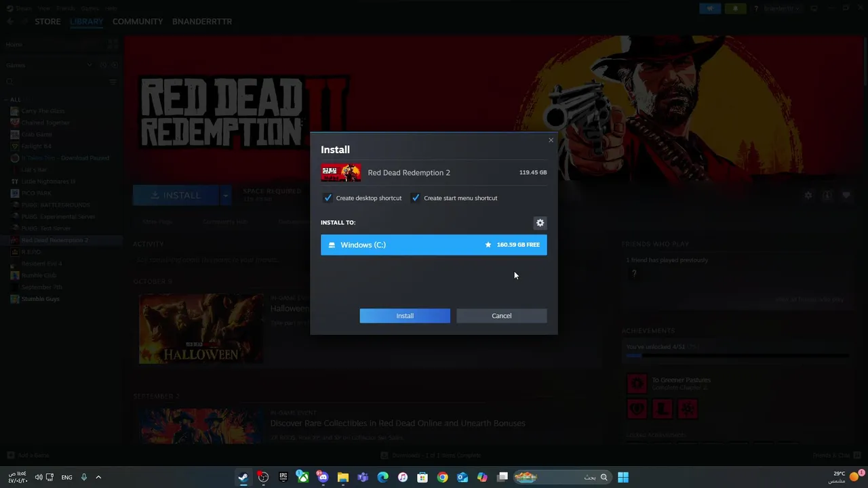Click the Halloween event thumbnail
868x488 pixels.
[201, 329]
